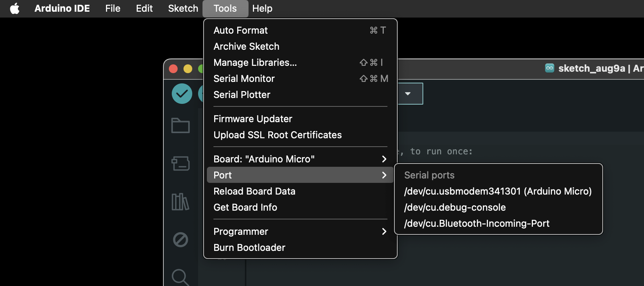Open the Apple menu

pyautogui.click(x=15, y=8)
